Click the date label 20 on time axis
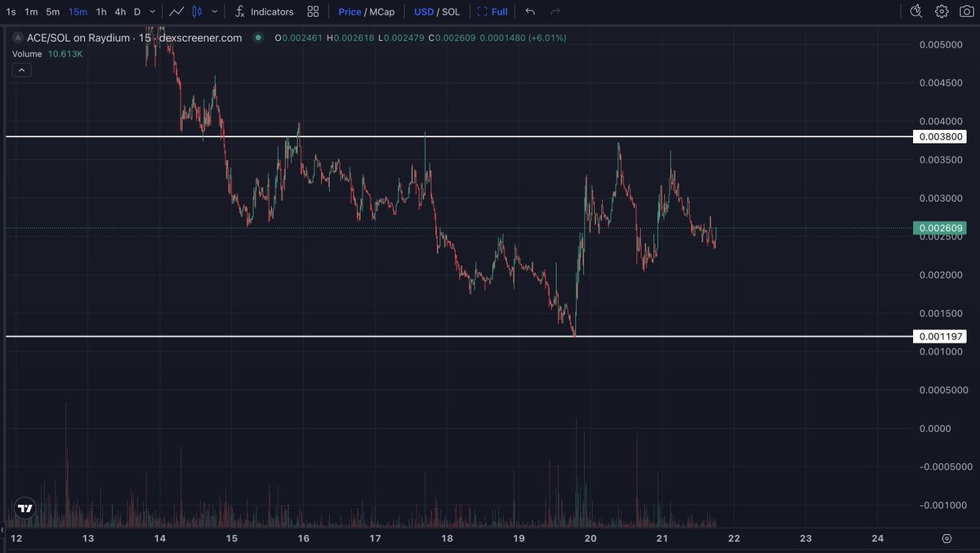Image resolution: width=980 pixels, height=553 pixels. [x=590, y=538]
